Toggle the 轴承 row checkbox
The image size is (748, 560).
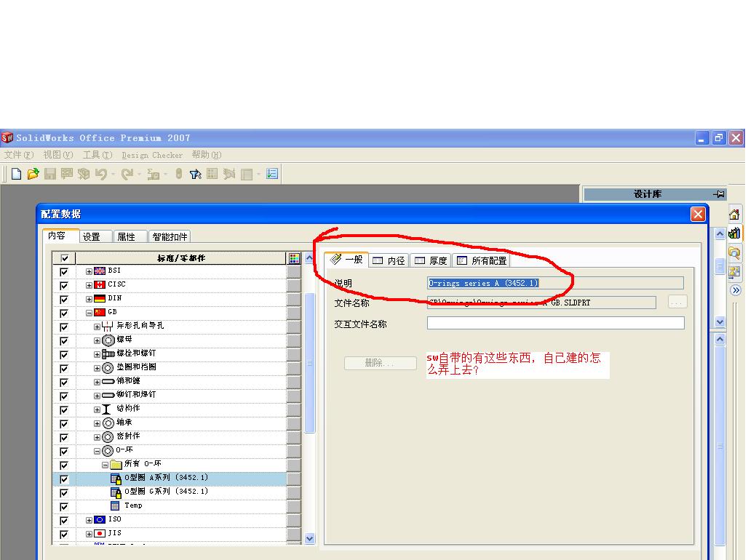pyautogui.click(x=63, y=423)
